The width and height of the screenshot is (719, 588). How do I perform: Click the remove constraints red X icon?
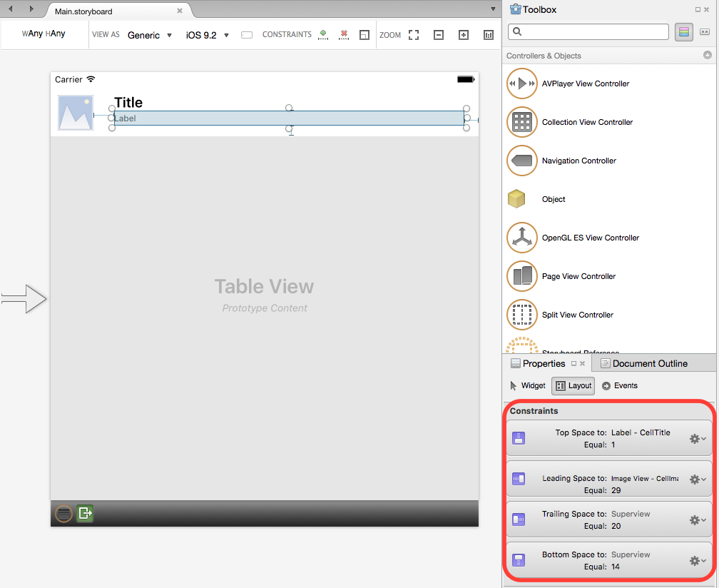point(344,34)
